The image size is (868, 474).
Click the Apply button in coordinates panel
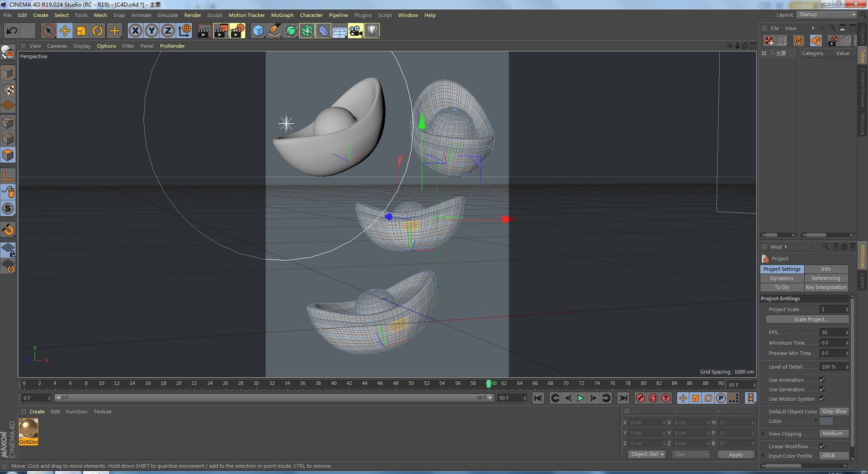pyautogui.click(x=736, y=455)
